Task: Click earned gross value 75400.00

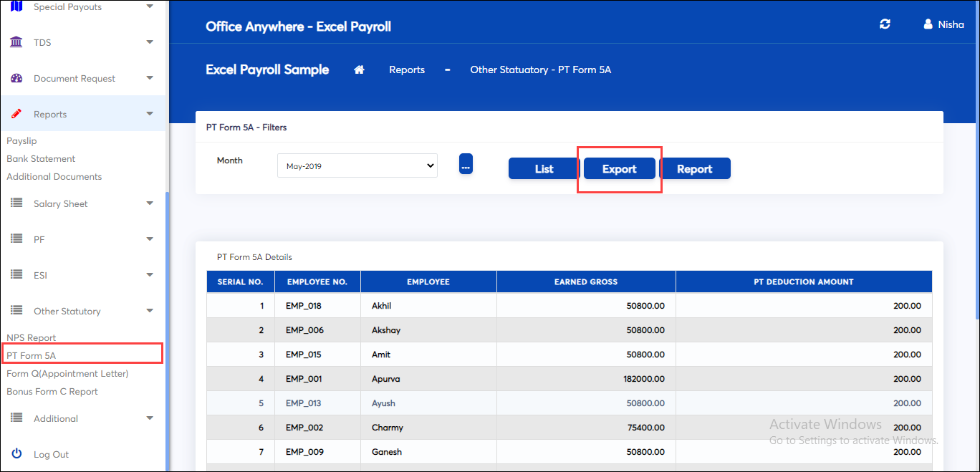Action: pos(645,428)
